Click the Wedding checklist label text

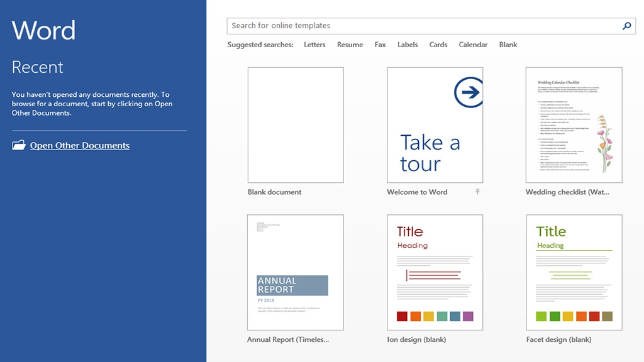(567, 192)
